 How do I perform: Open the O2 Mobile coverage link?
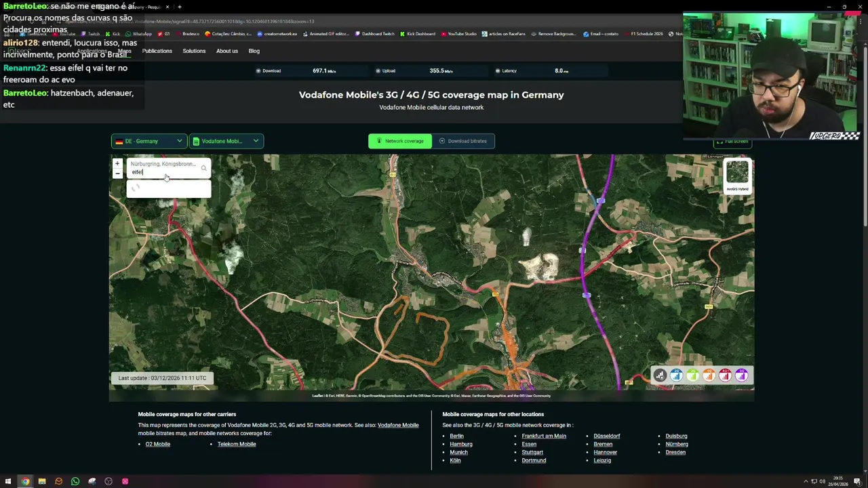point(158,444)
